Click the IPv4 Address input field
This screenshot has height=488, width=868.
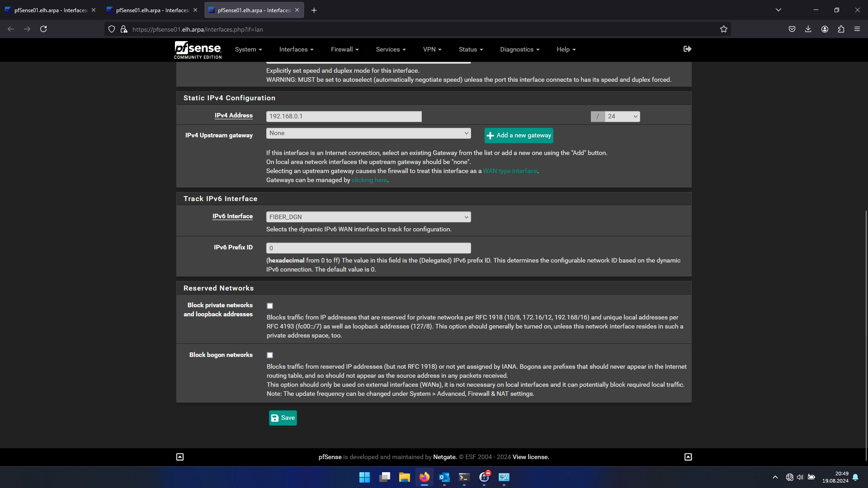click(x=344, y=117)
